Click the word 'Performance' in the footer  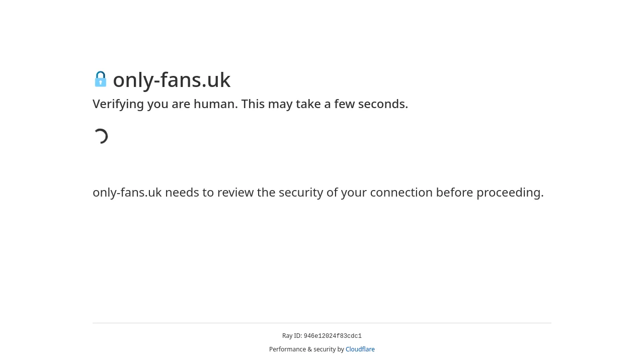(x=288, y=349)
